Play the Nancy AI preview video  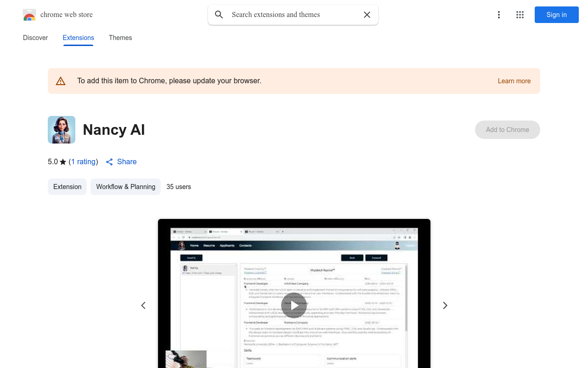click(x=294, y=305)
